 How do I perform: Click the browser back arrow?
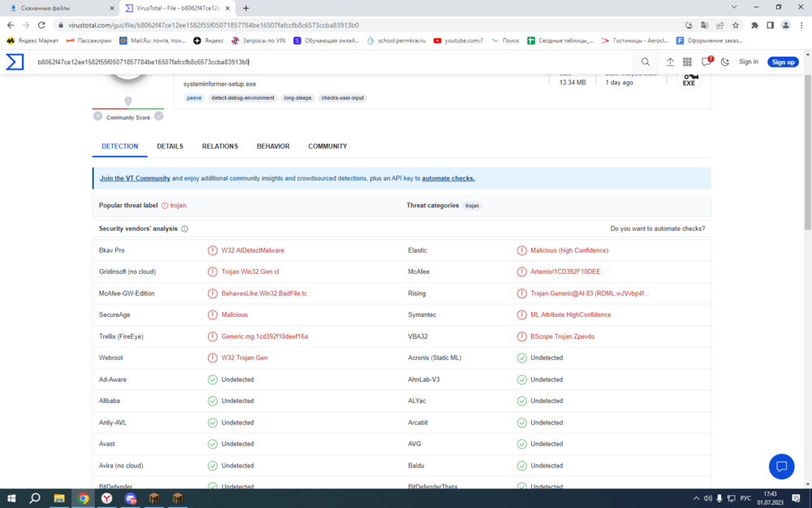(x=11, y=25)
